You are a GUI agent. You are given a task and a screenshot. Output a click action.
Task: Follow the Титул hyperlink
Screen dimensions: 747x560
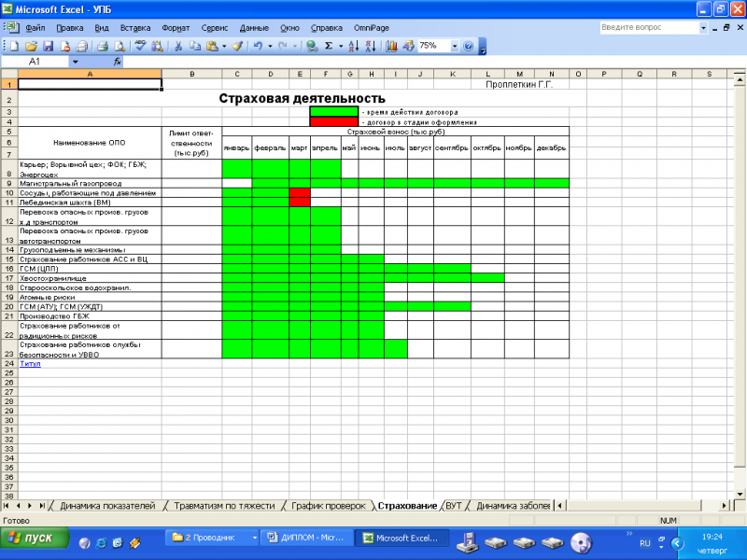pyautogui.click(x=30, y=363)
